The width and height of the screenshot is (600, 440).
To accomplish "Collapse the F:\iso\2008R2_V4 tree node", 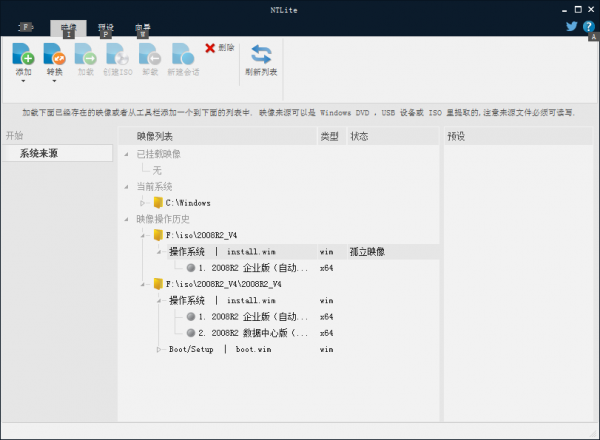I will (x=144, y=235).
